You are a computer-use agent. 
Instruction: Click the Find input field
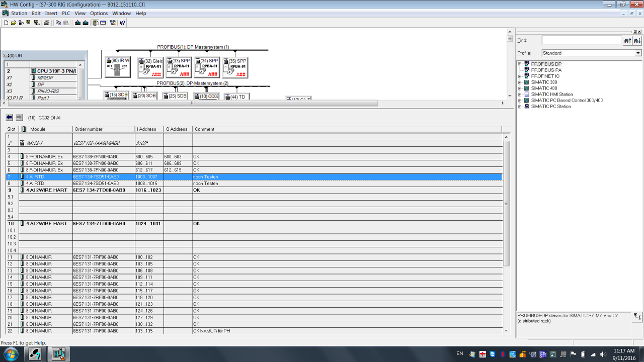click(582, 40)
